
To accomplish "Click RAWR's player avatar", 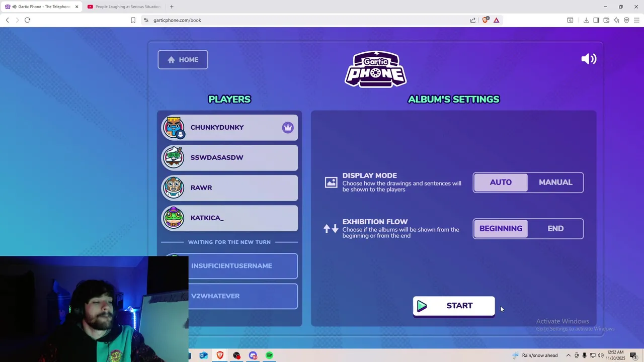I will click(174, 188).
